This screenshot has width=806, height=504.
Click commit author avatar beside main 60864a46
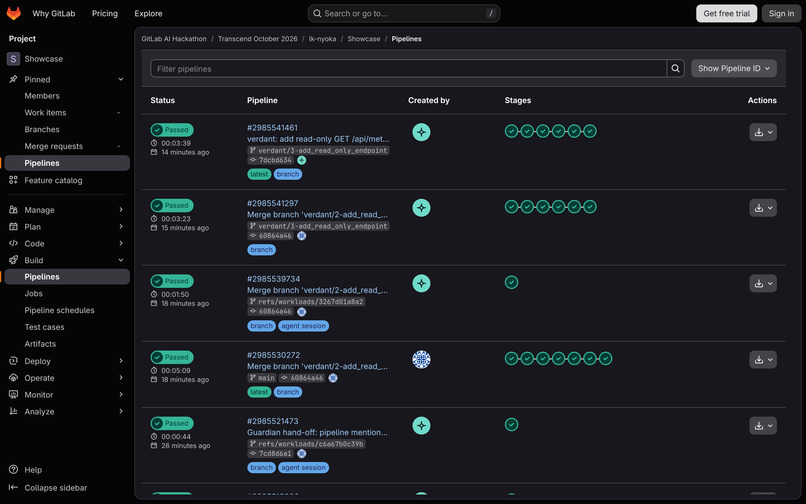333,378
